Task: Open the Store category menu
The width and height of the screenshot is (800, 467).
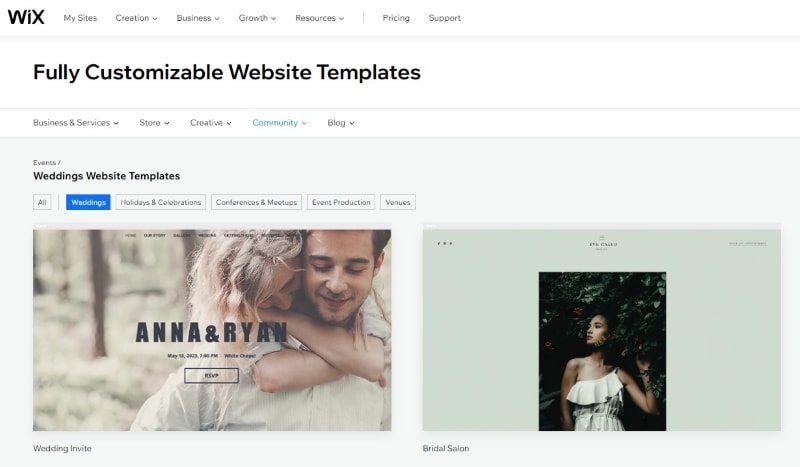Action: (x=154, y=122)
